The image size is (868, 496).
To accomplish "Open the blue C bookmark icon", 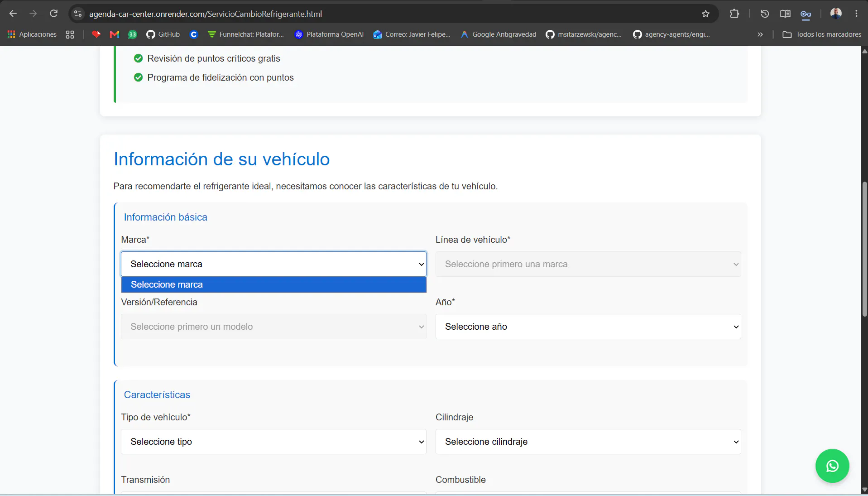I will point(194,34).
